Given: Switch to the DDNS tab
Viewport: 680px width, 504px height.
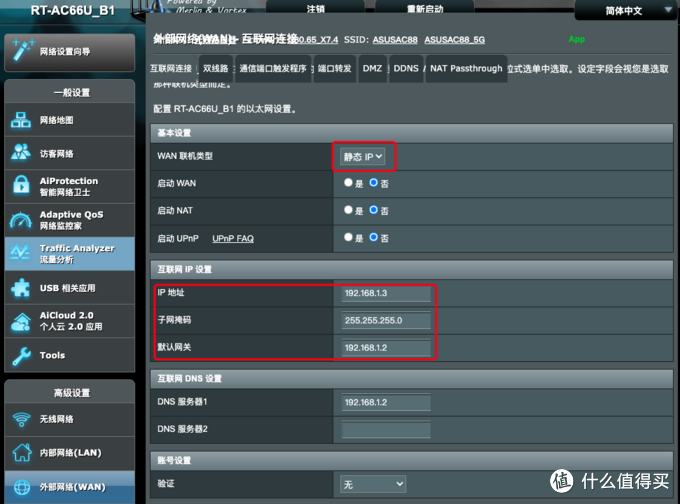Looking at the screenshot, I should click(x=406, y=69).
